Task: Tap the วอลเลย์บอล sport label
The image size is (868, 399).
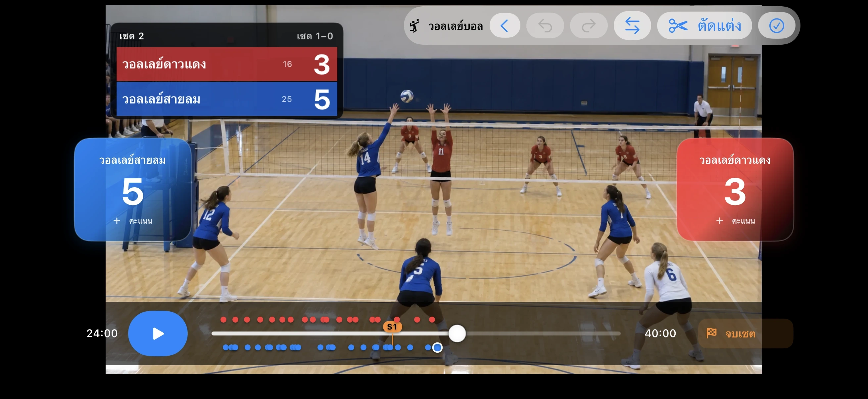Action: pos(455,26)
